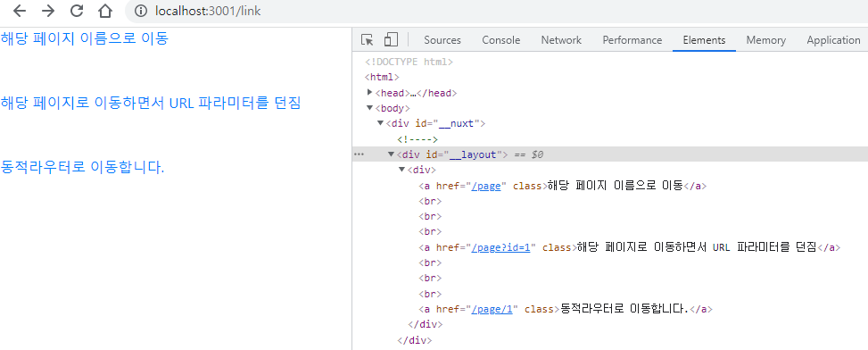
Task: Open the /page/1 href link in Elements
Action: pyautogui.click(x=492, y=310)
